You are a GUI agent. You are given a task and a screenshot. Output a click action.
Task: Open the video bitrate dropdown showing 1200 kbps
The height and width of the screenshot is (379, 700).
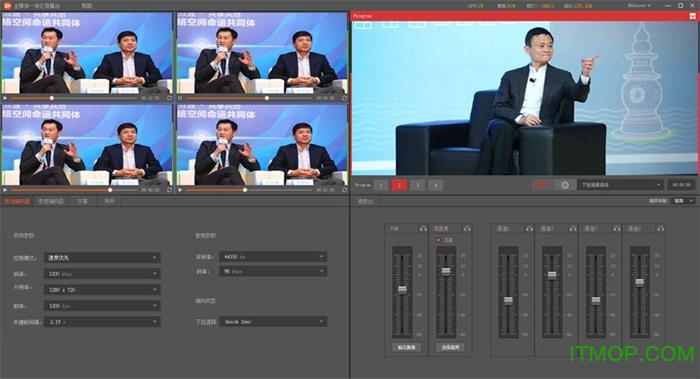102,274
